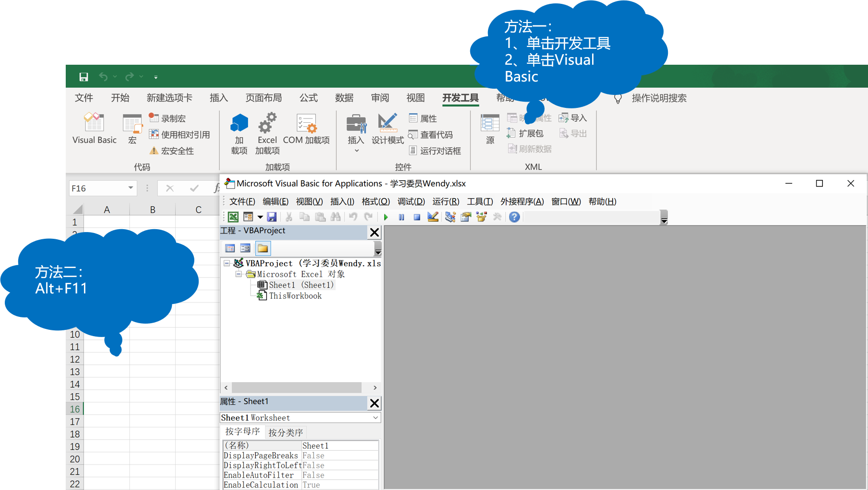The height and width of the screenshot is (490, 868).
Task: Select row 16 header
Action: 74,409
